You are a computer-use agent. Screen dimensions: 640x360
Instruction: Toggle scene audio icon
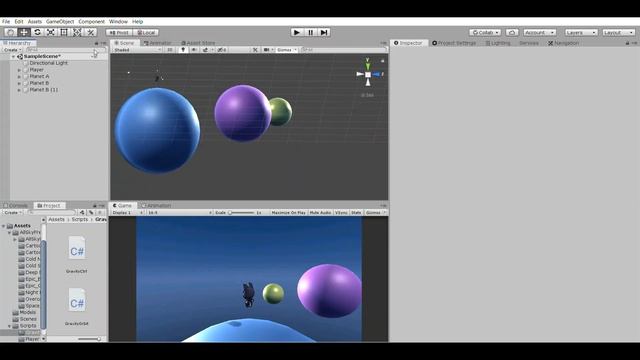(x=194, y=50)
